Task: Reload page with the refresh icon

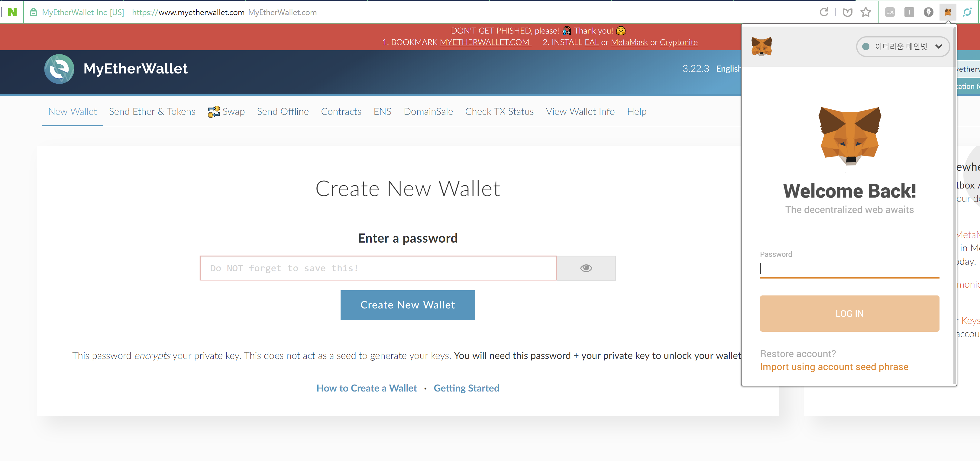Action: pos(824,12)
